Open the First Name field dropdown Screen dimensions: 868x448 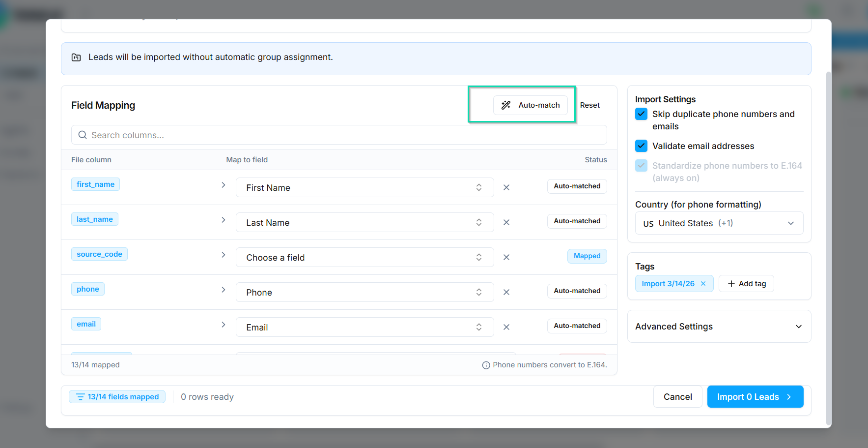(364, 187)
